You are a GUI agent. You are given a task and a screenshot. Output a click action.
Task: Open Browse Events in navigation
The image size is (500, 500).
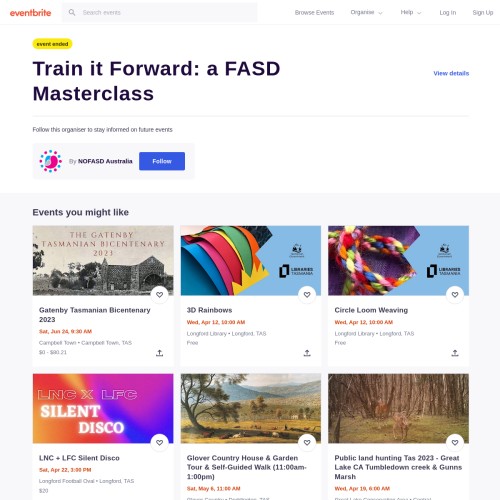(314, 13)
